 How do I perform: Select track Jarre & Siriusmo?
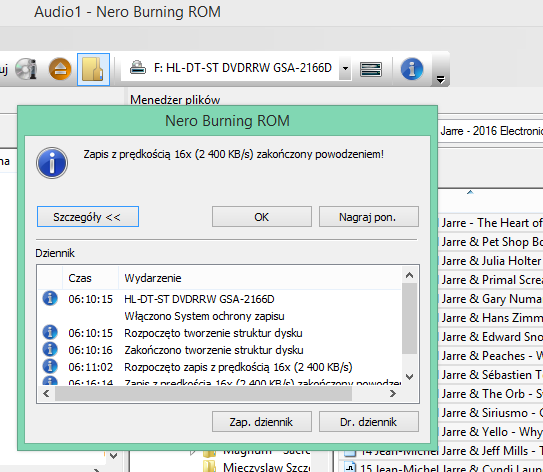491,413
